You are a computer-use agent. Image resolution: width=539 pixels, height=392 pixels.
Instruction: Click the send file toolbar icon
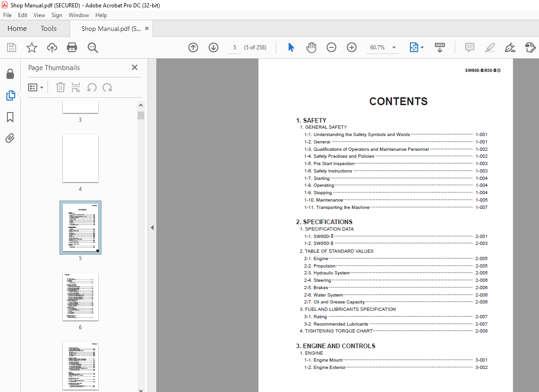530,48
